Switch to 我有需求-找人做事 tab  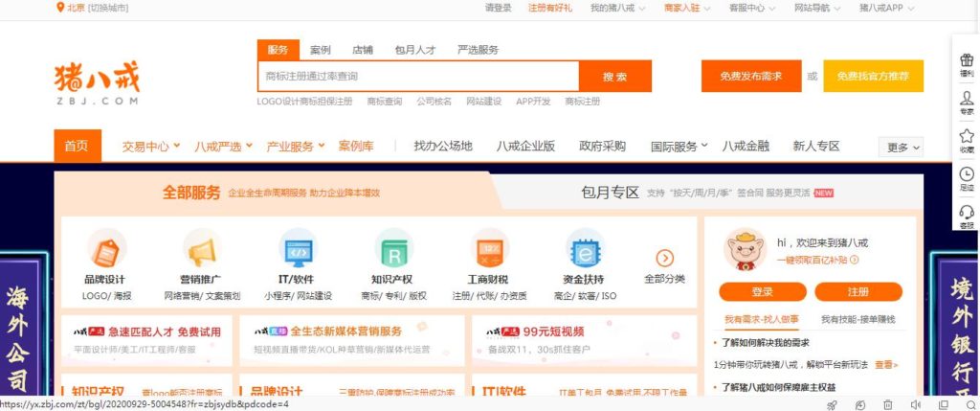pos(761,319)
